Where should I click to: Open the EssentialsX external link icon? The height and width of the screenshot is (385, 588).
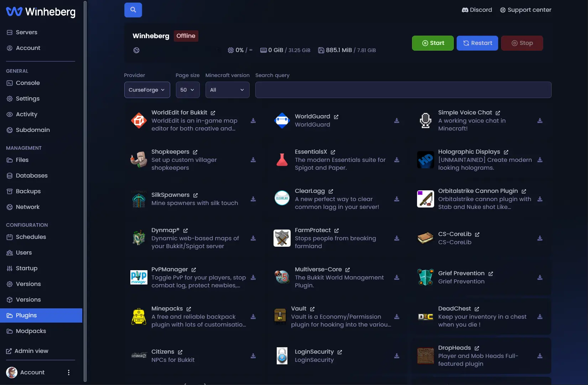coord(333,152)
